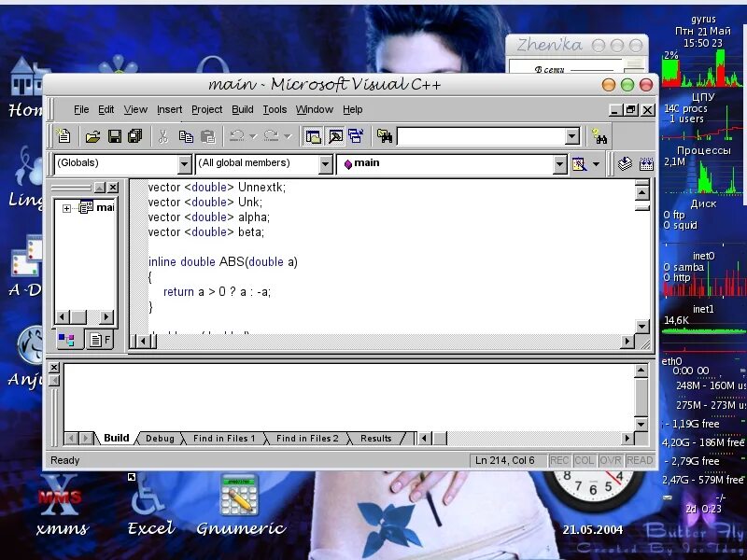Viewport: 747px width, 560px height.
Task: Select the Build output tab
Action: [116, 438]
